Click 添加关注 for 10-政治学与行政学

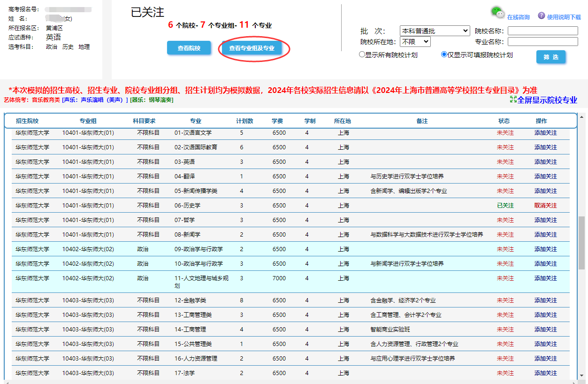[546, 264]
